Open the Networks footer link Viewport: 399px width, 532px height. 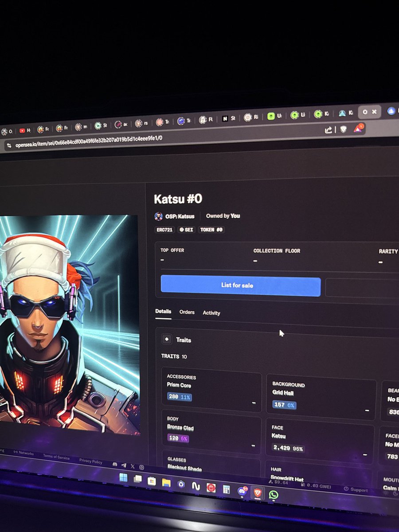point(23,453)
